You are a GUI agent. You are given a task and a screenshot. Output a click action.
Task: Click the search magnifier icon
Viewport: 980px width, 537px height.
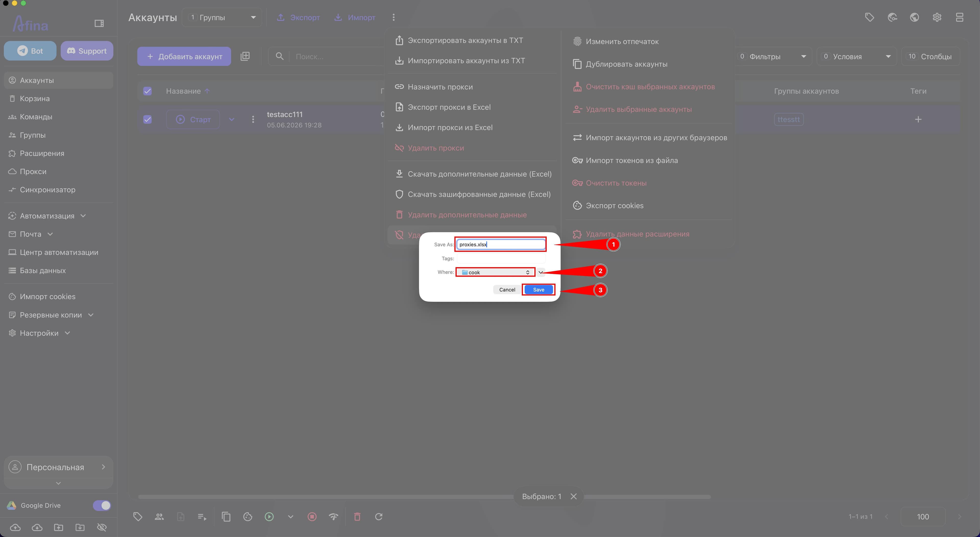point(280,56)
